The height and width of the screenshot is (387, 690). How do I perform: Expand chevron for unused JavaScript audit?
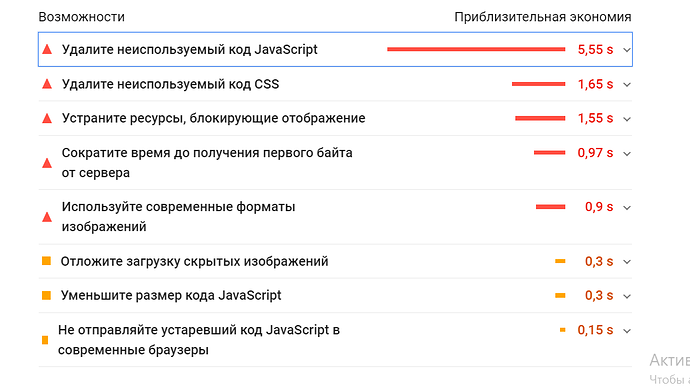coord(627,50)
